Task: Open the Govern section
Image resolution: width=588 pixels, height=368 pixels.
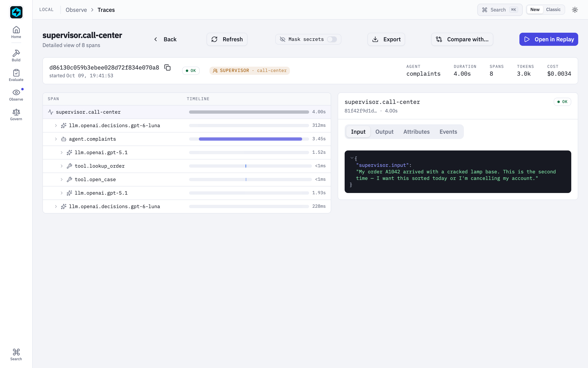Action: [16, 115]
